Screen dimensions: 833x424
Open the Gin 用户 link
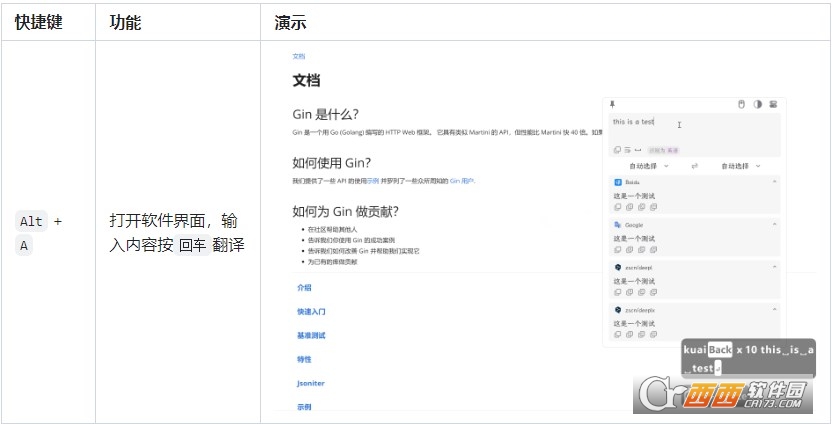[462, 181]
